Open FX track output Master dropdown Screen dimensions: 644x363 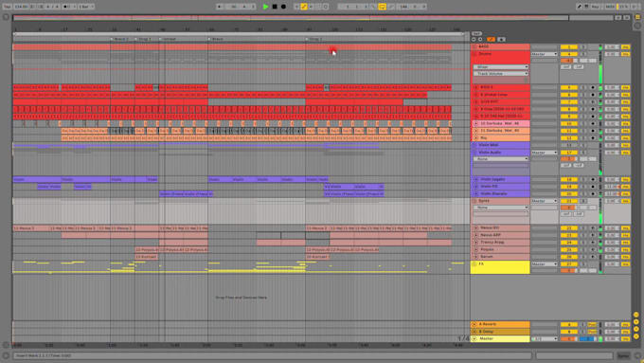pos(545,264)
